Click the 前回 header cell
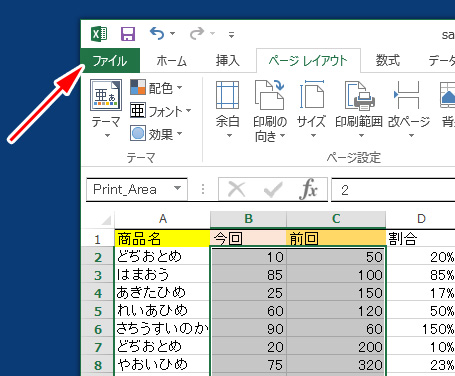The image size is (455, 376). coord(336,239)
